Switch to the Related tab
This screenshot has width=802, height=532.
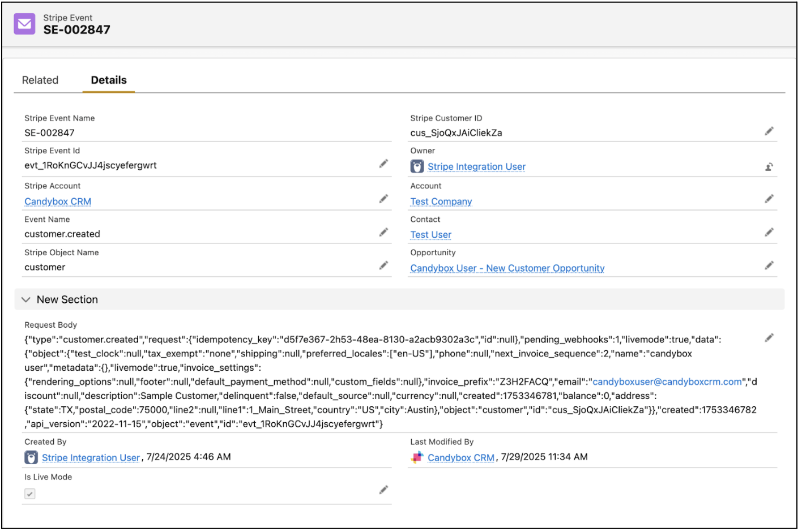[40, 80]
